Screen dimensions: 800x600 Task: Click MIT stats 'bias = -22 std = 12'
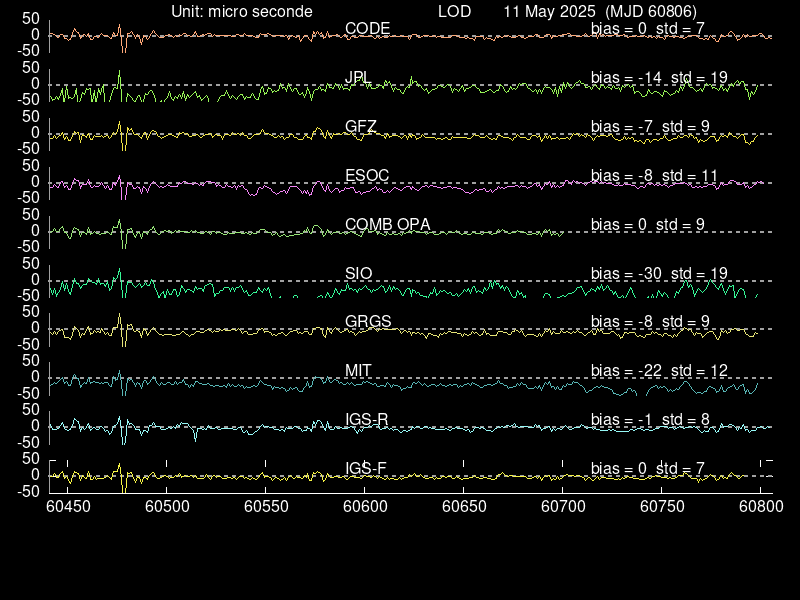pyautogui.click(x=659, y=370)
